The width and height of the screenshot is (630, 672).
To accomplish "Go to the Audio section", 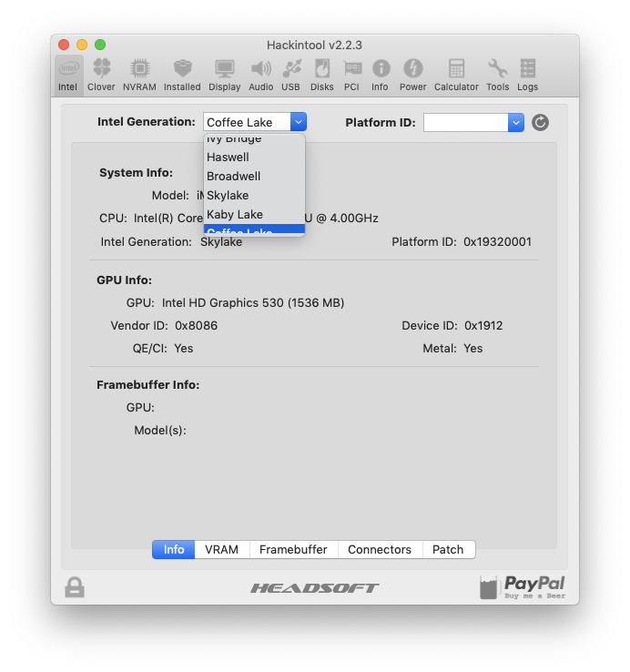I will [x=261, y=76].
